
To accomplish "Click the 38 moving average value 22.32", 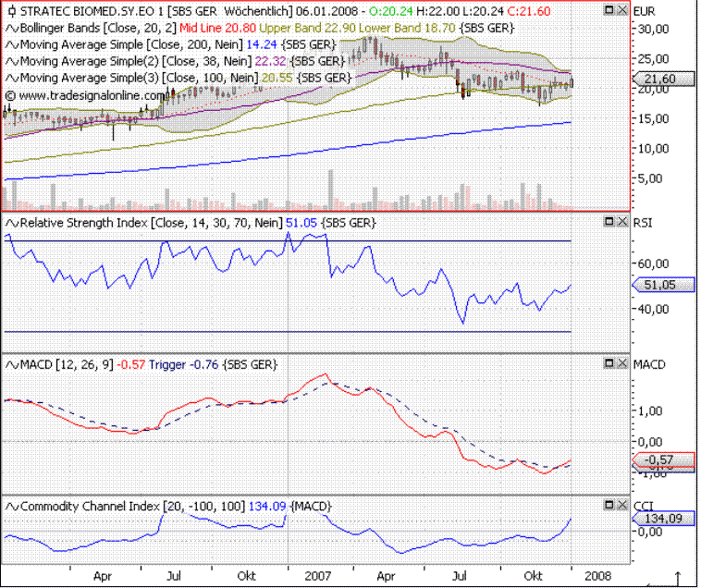I will coord(270,61).
